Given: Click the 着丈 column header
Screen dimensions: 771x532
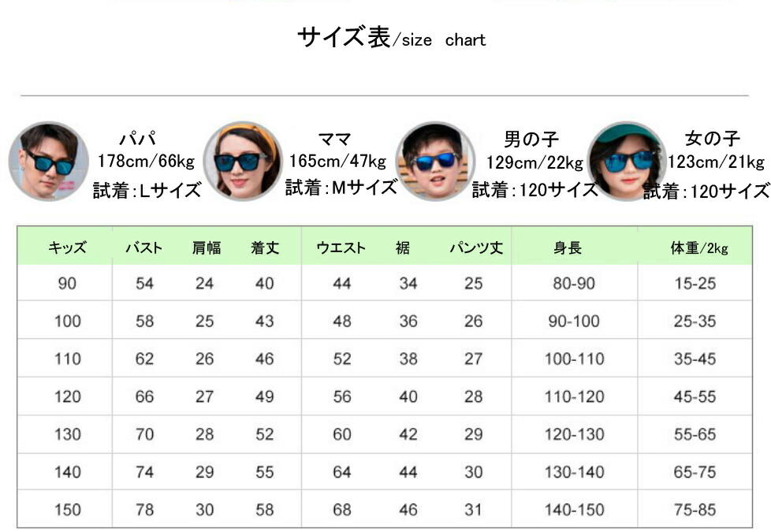Looking at the screenshot, I should [x=265, y=248].
